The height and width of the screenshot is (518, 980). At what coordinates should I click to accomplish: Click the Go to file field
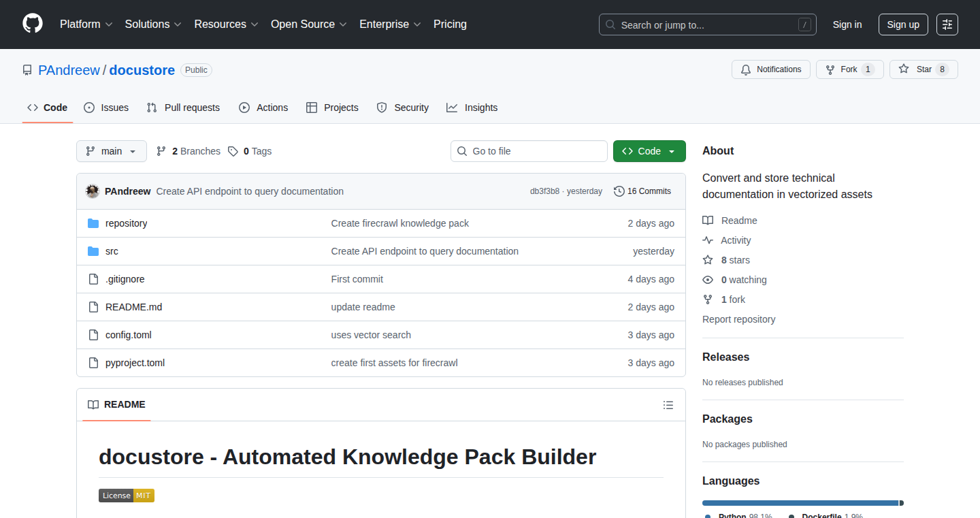tap(529, 151)
